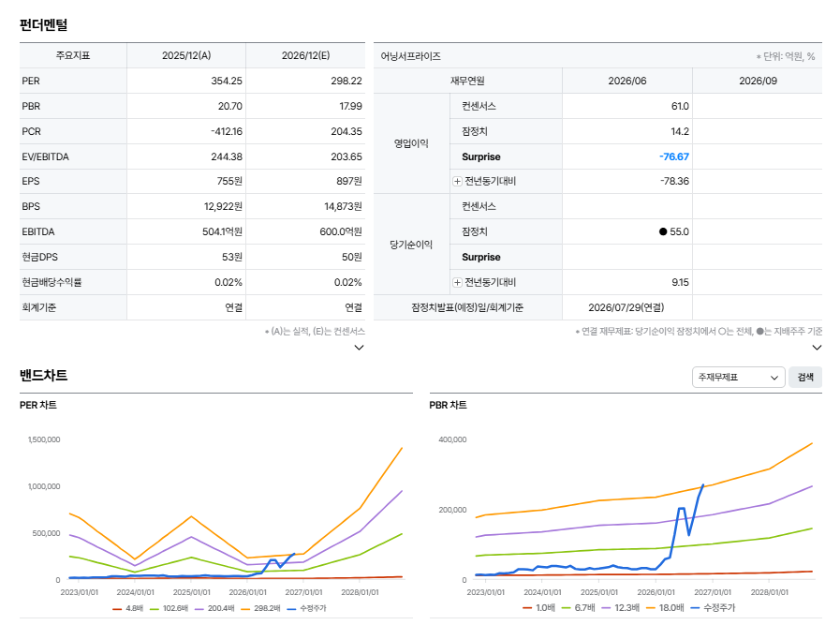This screenshot has height=625, width=840.
Task: Toggle 수정주가 legend in the PER chart
Action: tap(306, 608)
